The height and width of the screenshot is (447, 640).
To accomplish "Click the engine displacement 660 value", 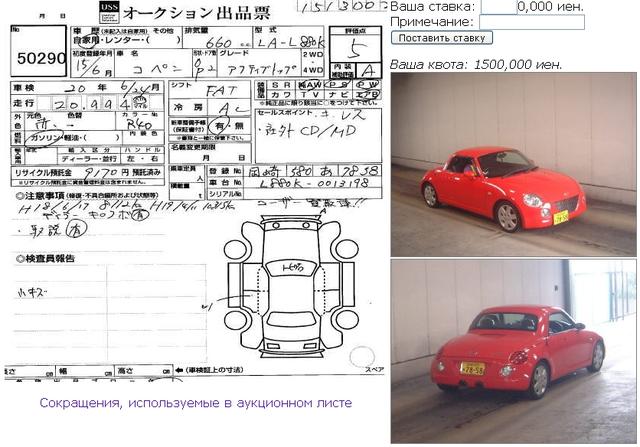I will 218,42.
